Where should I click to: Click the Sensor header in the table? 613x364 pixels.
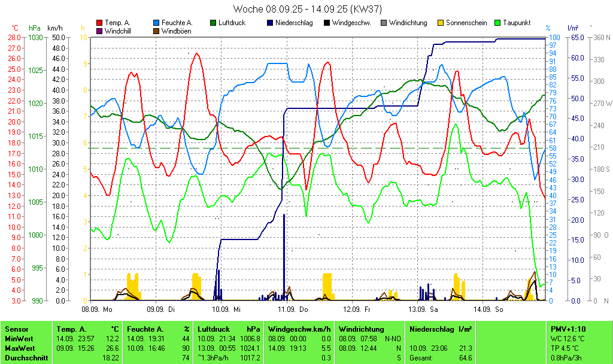click(17, 329)
